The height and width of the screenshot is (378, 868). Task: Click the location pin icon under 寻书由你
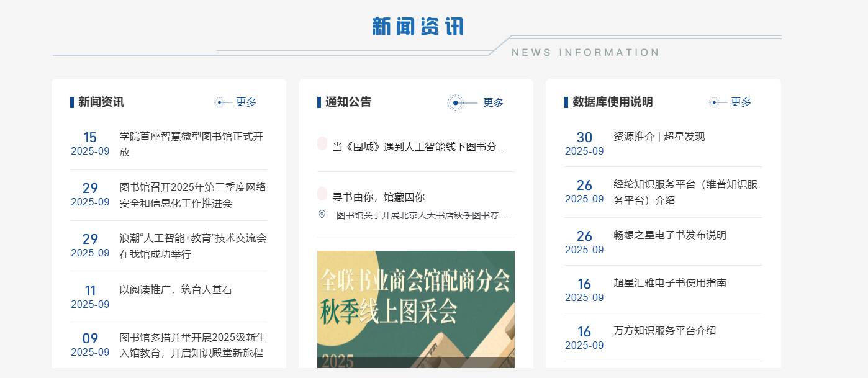pyautogui.click(x=322, y=215)
